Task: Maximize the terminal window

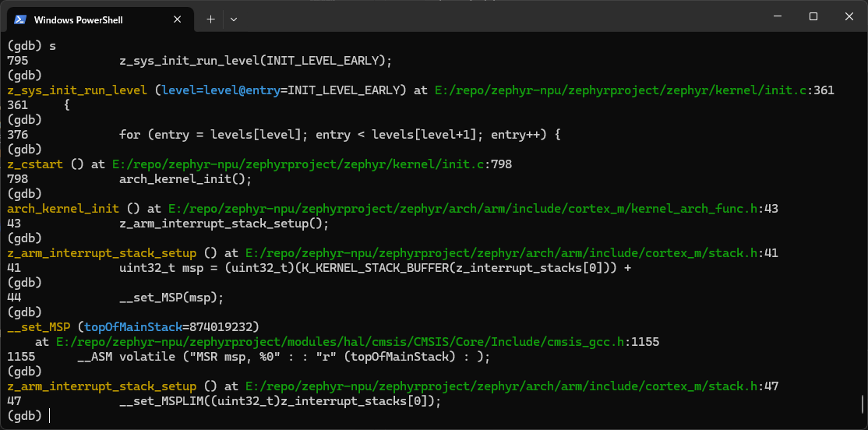Action: tap(813, 16)
